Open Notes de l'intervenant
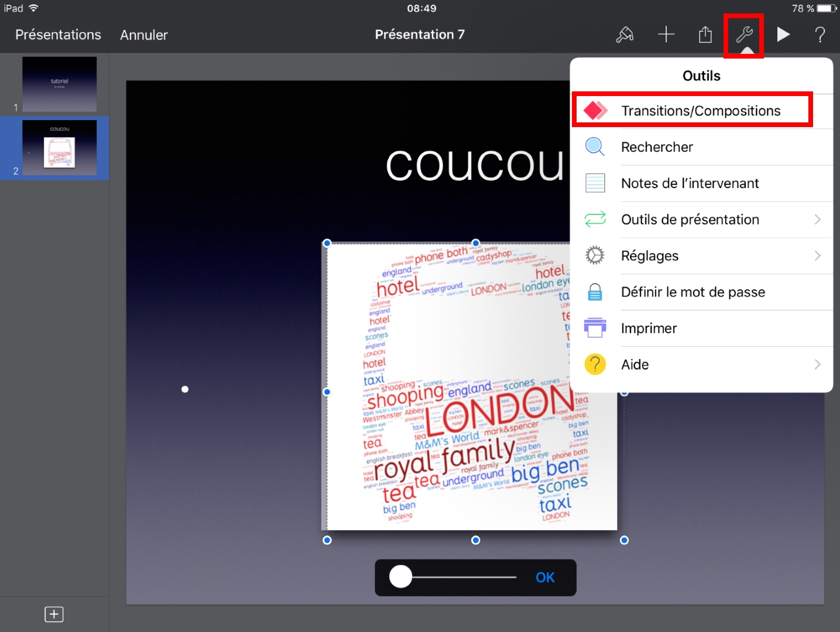Viewport: 840px width, 632px height. [x=690, y=183]
